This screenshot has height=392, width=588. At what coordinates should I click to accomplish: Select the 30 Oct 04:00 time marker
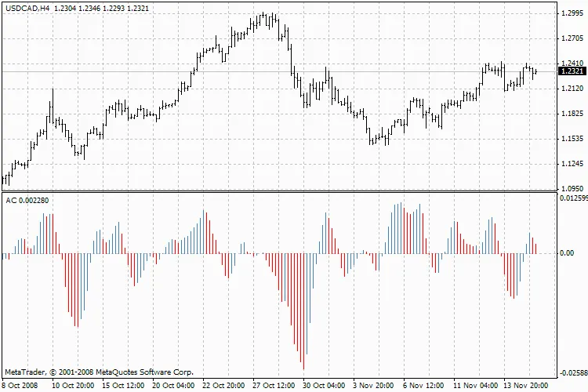324,386
